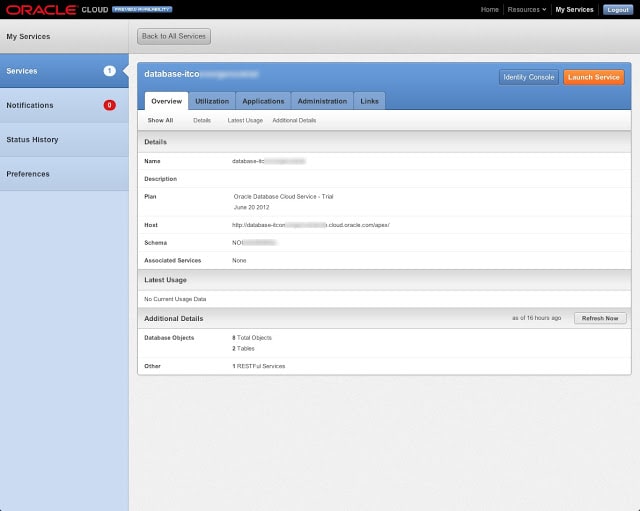Click the Refresh Now button

click(600, 318)
